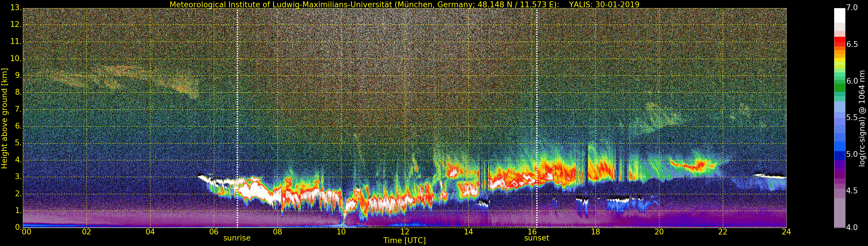This screenshot has width=868, height=246.
Task: Click the '18' tick on the time axis
Action: click(x=595, y=232)
